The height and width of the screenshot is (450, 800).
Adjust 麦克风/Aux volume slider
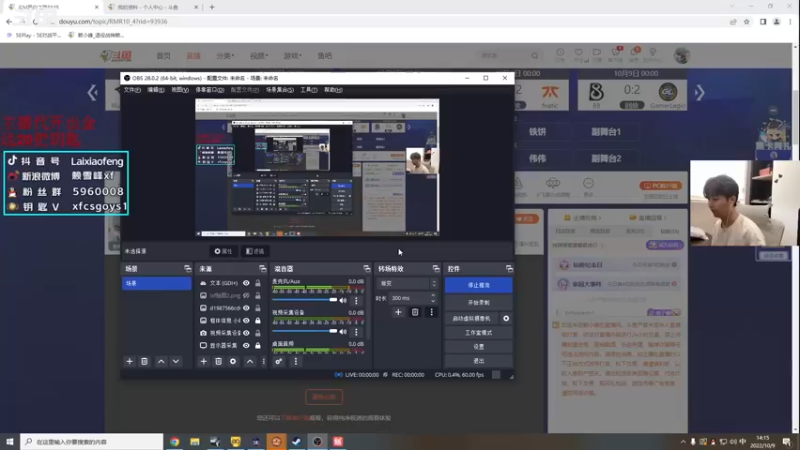point(305,300)
